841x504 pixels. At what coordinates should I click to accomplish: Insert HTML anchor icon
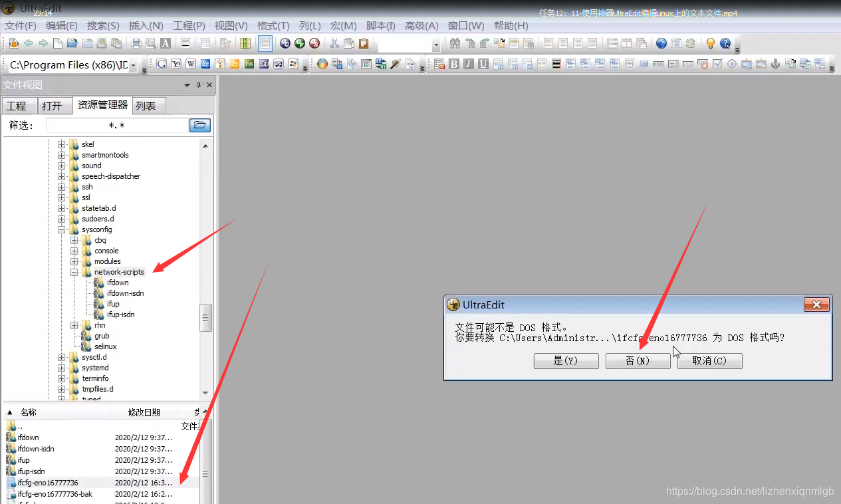pyautogui.click(x=775, y=64)
